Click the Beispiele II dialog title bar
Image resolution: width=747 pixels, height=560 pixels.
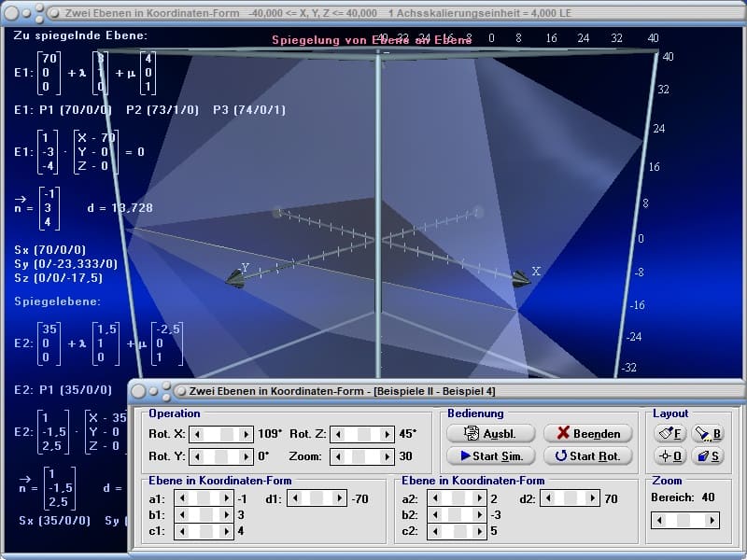(436, 391)
